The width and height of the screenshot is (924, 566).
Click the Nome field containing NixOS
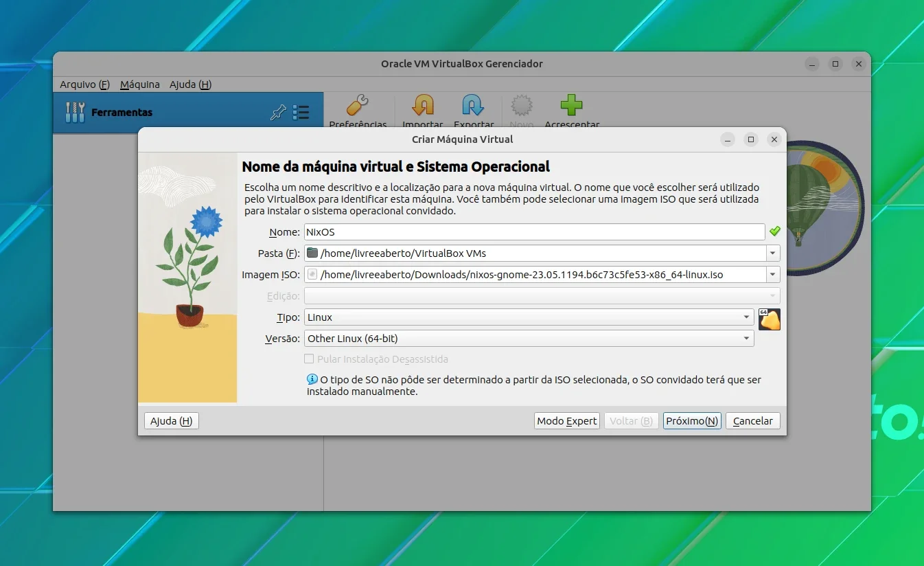pyautogui.click(x=534, y=232)
